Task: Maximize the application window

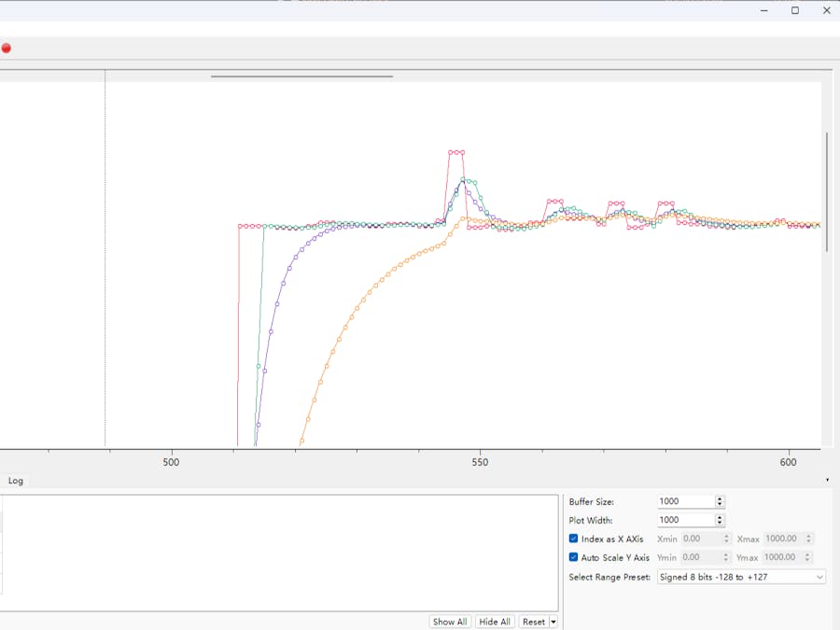Action: pos(795,10)
